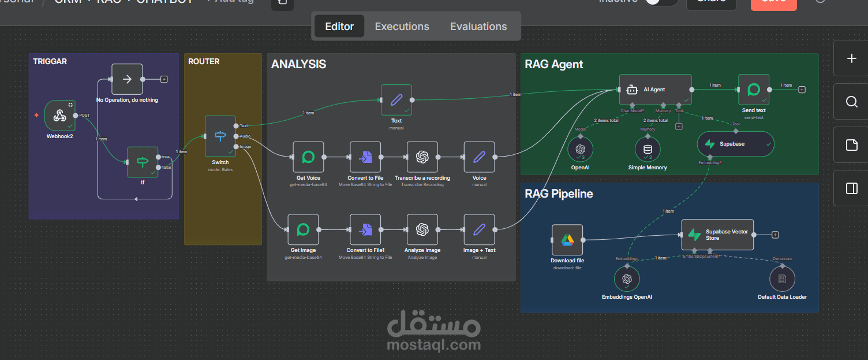868x360 pixels.
Task: Click the AI Agent node
Action: (x=655, y=89)
